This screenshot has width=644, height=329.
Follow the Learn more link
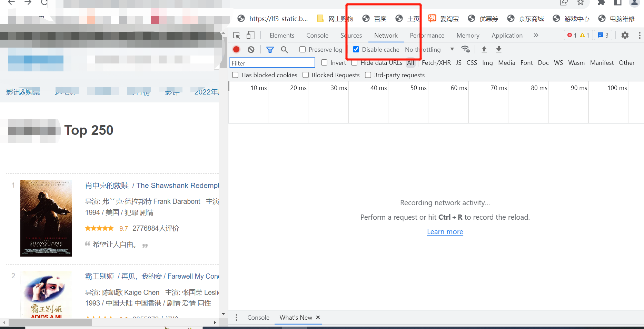[445, 232]
